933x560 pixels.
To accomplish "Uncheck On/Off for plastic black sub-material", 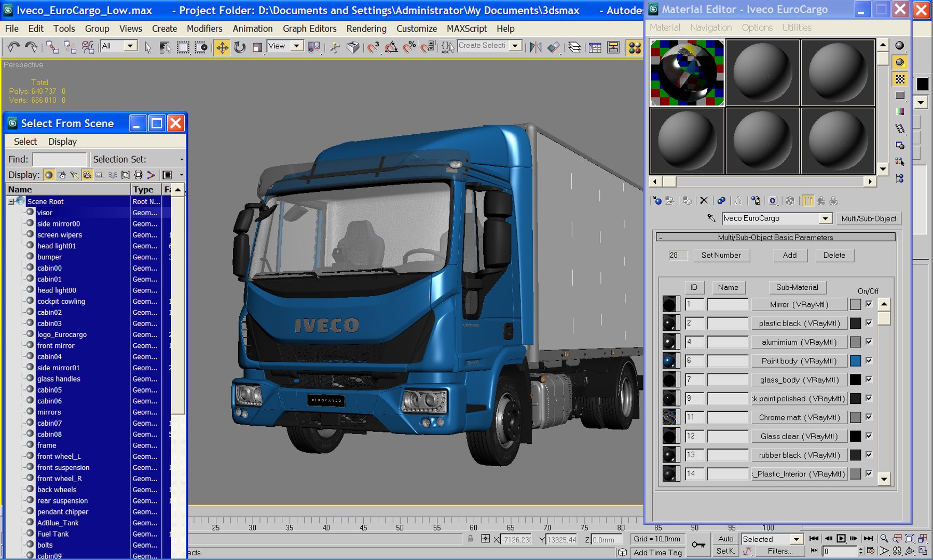I will pyautogui.click(x=869, y=323).
